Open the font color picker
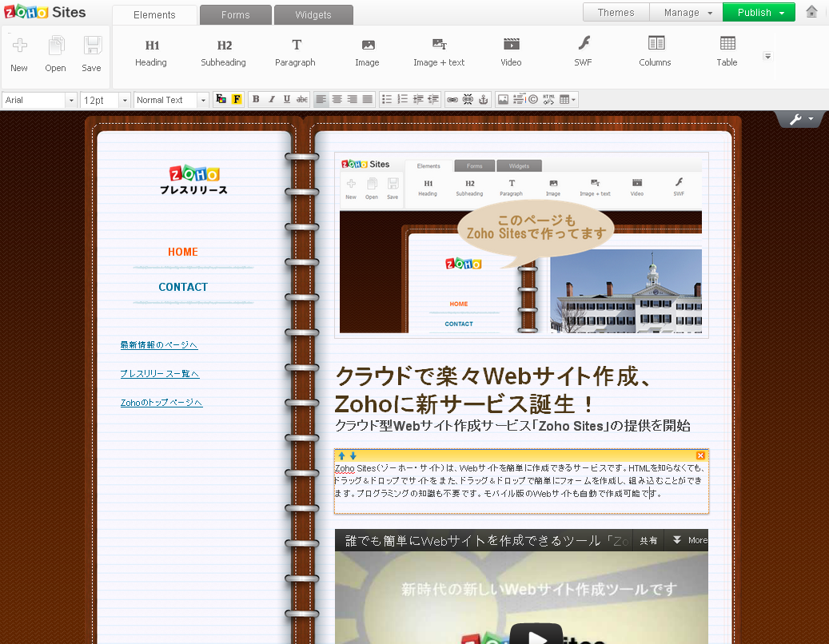 click(x=221, y=99)
